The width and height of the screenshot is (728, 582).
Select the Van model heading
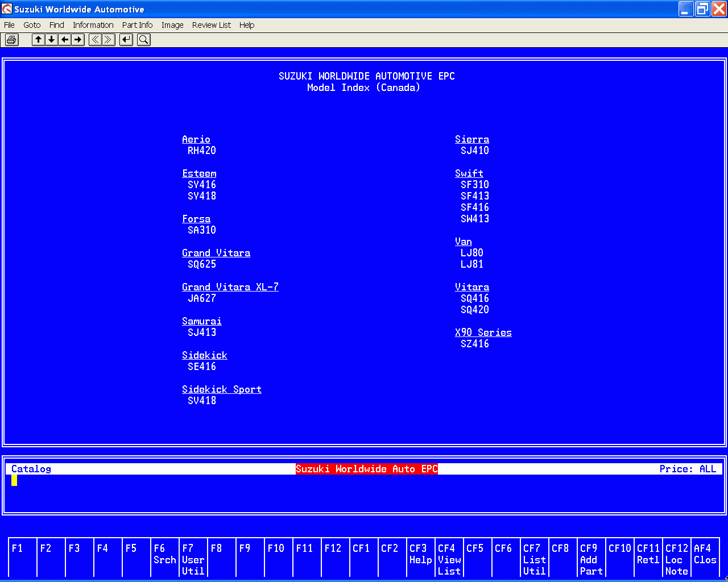[x=464, y=242]
